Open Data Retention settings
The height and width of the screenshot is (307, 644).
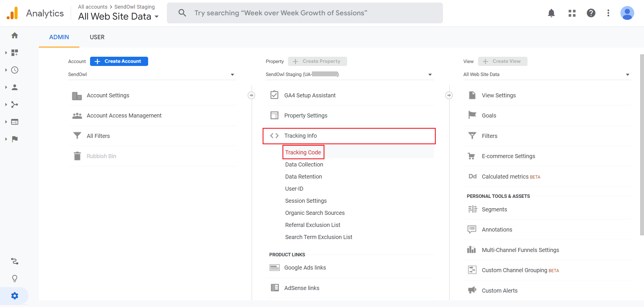[303, 177]
